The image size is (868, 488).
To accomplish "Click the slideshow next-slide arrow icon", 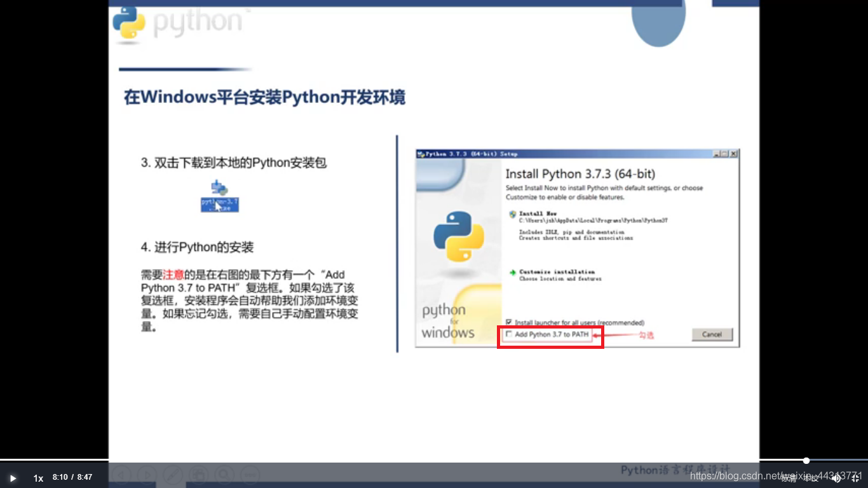I will click(x=147, y=475).
